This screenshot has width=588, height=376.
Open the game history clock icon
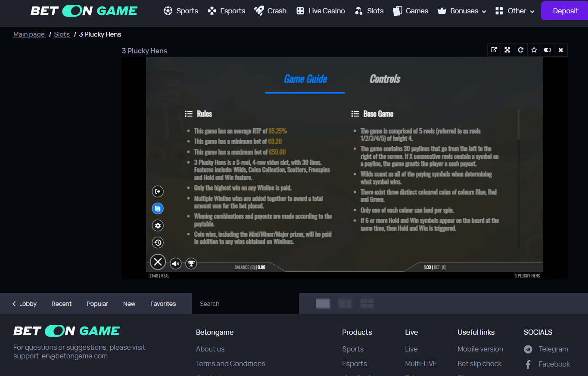(x=158, y=243)
